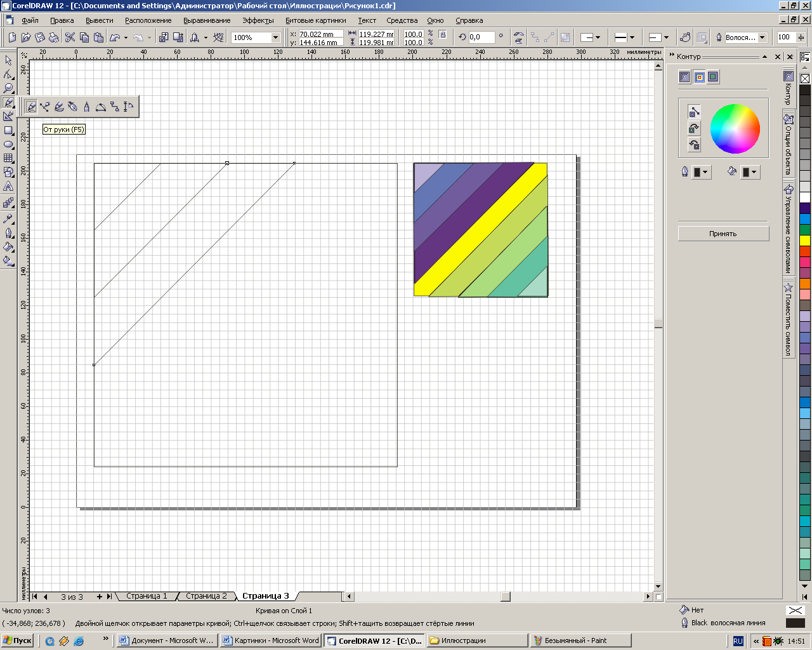
Task: Select the Basic Shapes tool
Action: pos(8,172)
